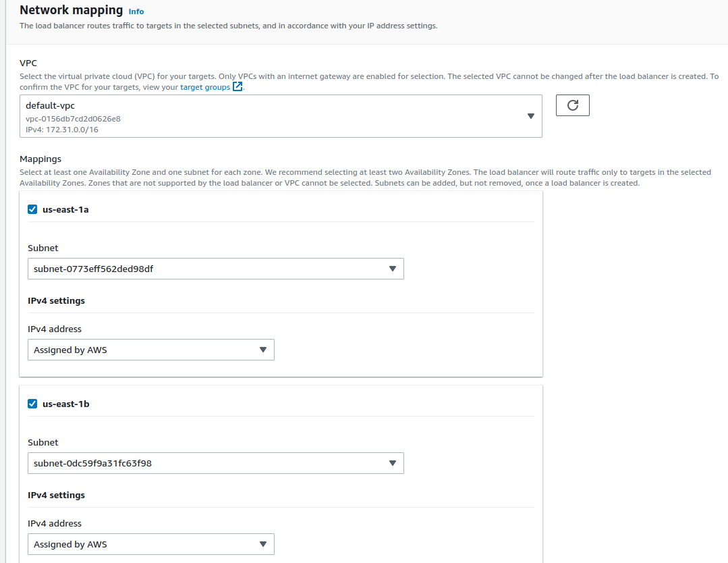728x563 pixels.
Task: Click the vpc-0156db7cd2d0626e8 ID text in selector
Action: coord(73,119)
